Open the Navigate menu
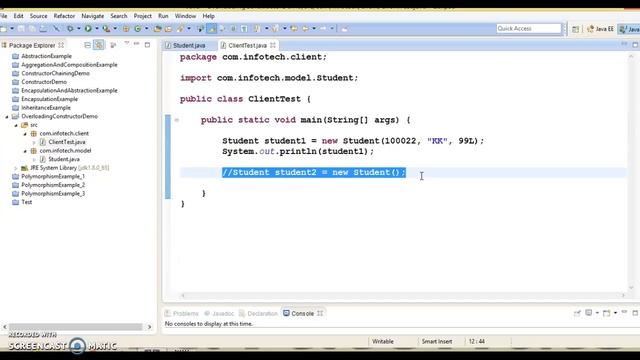 pos(92,16)
